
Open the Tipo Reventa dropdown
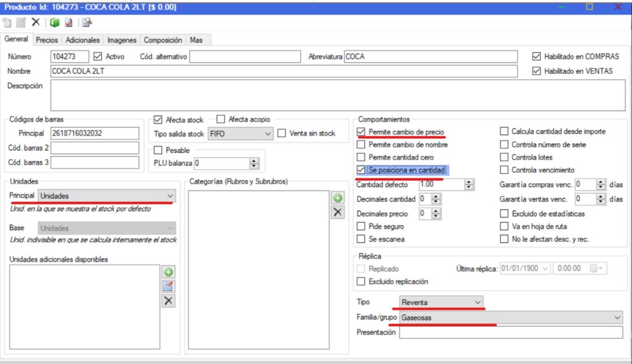tap(441, 302)
